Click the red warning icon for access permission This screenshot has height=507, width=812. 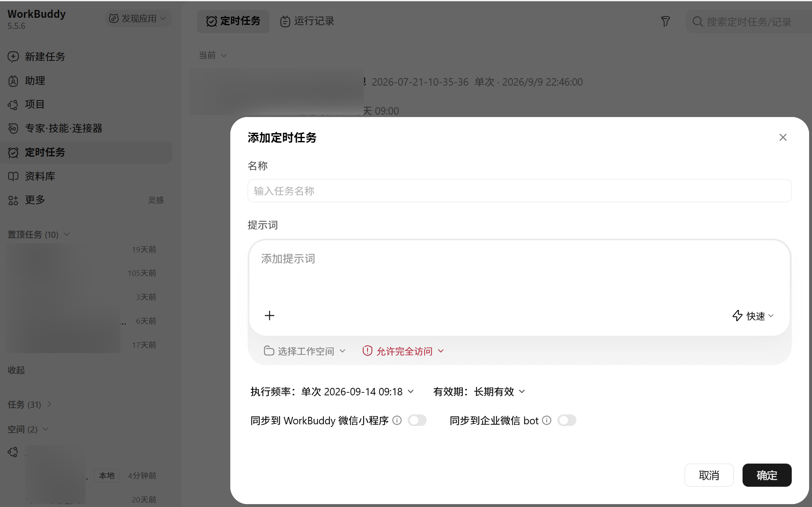[x=367, y=351]
